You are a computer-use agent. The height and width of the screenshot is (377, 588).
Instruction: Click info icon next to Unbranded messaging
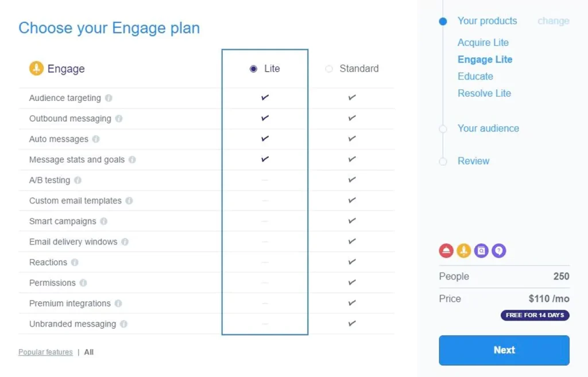pos(123,324)
